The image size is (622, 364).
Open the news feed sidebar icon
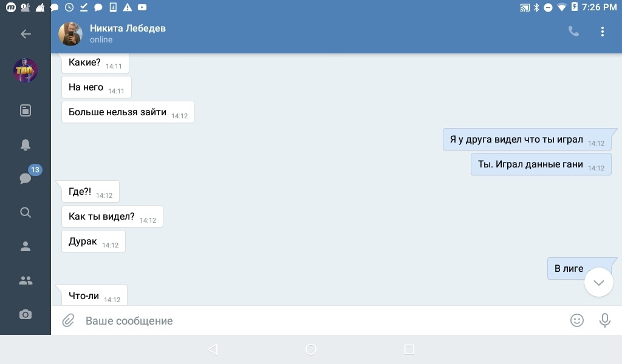[26, 110]
